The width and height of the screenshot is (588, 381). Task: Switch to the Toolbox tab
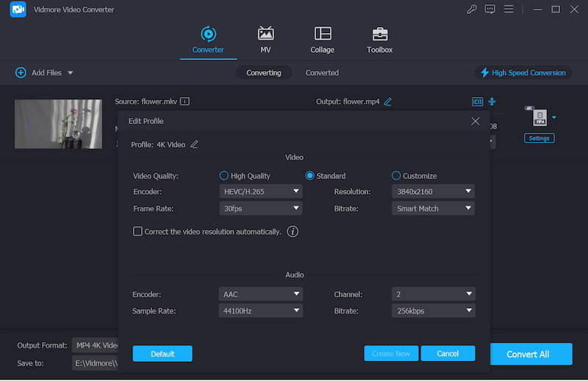379,40
